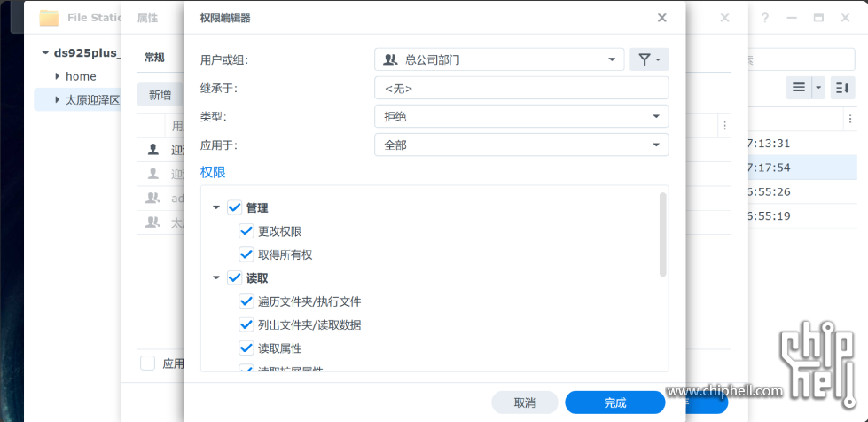Switch to the 常规 tab in properties
The height and width of the screenshot is (422, 868).
[154, 58]
